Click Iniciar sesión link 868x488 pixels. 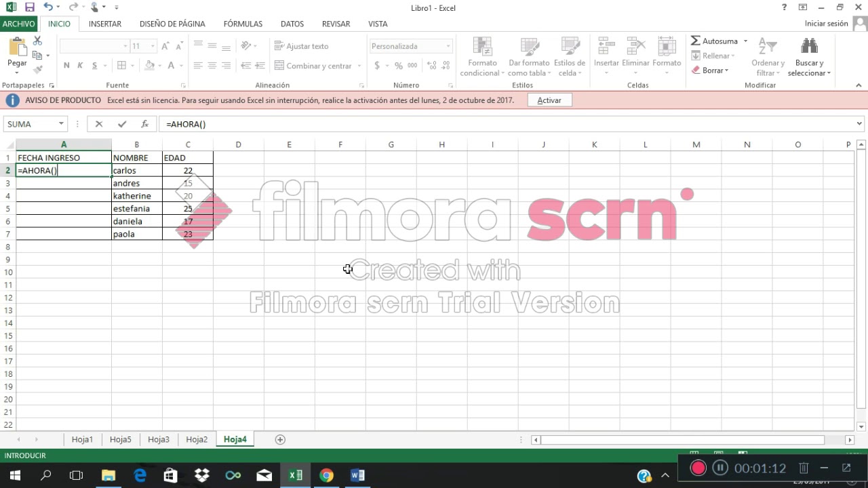point(826,24)
